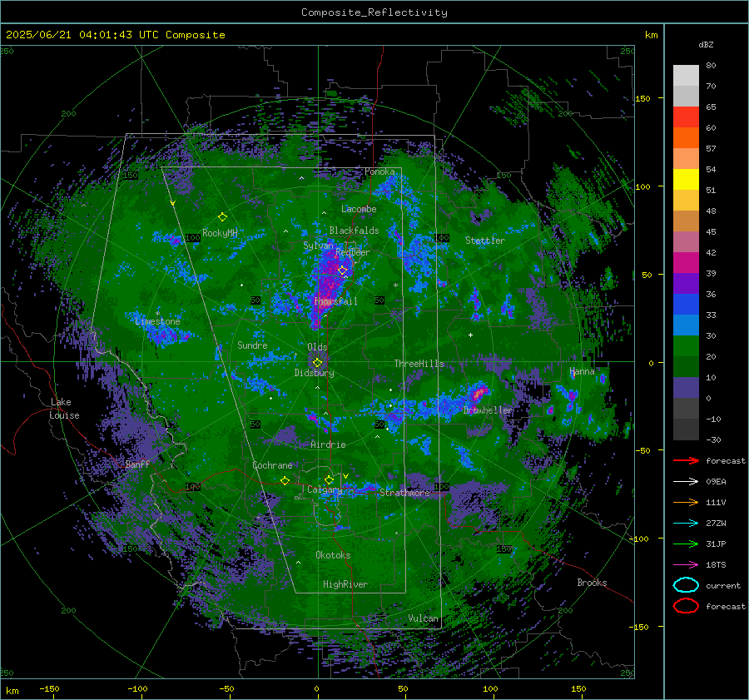This screenshot has width=749, height=700.
Task: Click the green 31JP arrow in legend
Action: 686,544
